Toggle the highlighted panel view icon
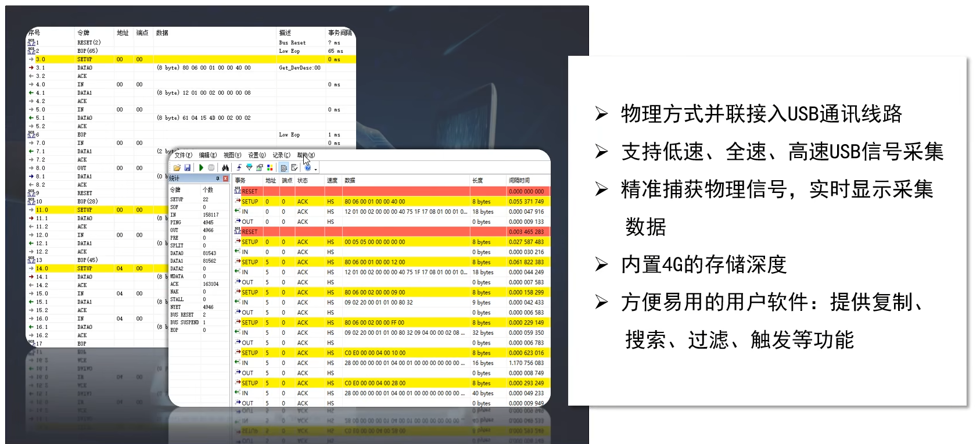980x444 pixels. tap(284, 168)
